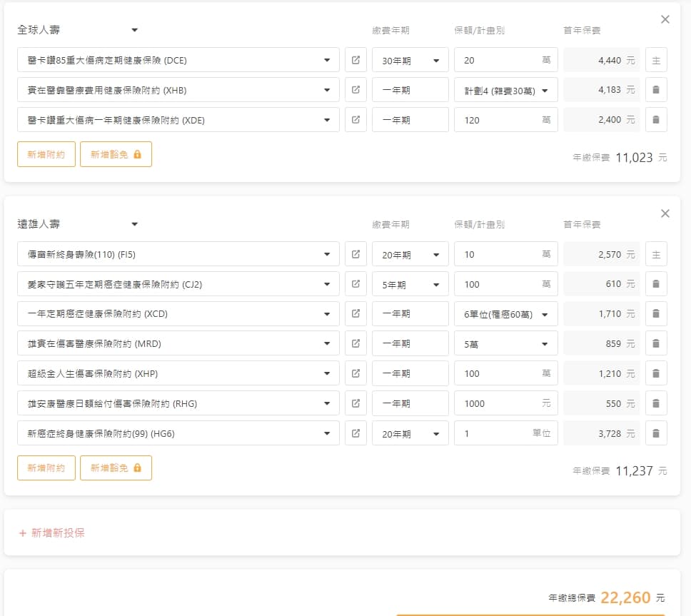Remove the 新癌症終身健康保險 (HG6) rider
Image resolution: width=691 pixels, height=616 pixels.
coord(656,433)
